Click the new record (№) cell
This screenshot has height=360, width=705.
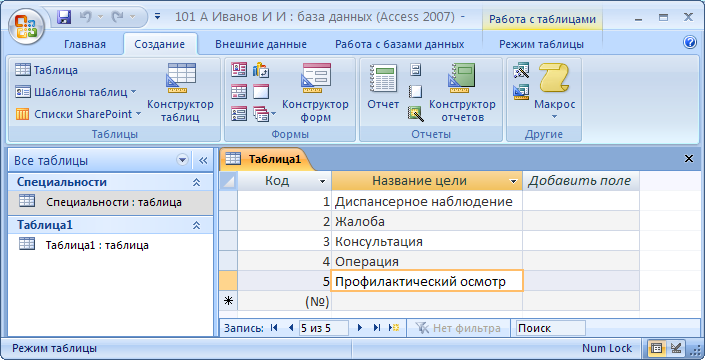pyautogui.click(x=284, y=302)
